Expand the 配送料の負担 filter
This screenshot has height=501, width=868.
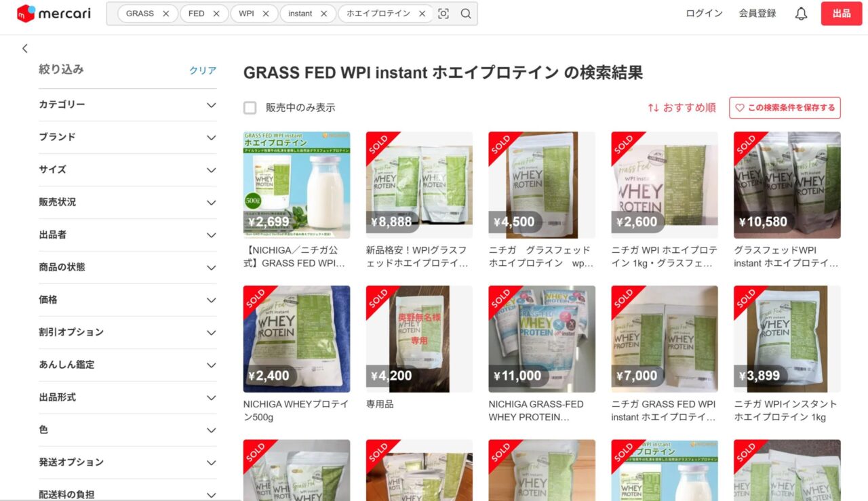[127, 494]
